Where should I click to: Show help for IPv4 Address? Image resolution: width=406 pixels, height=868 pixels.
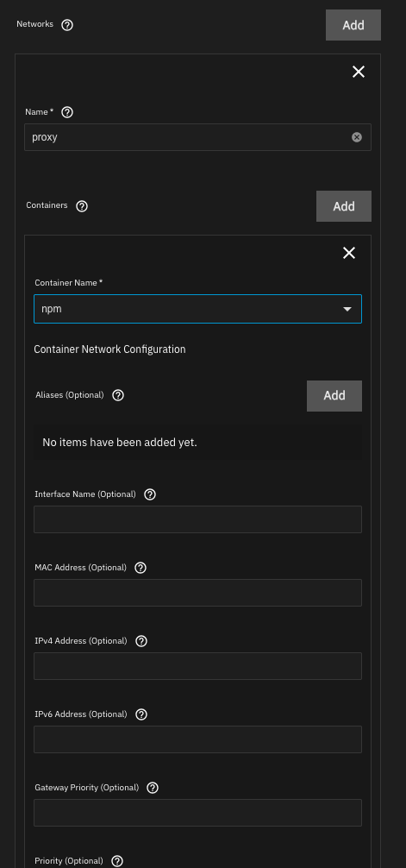[141, 641]
